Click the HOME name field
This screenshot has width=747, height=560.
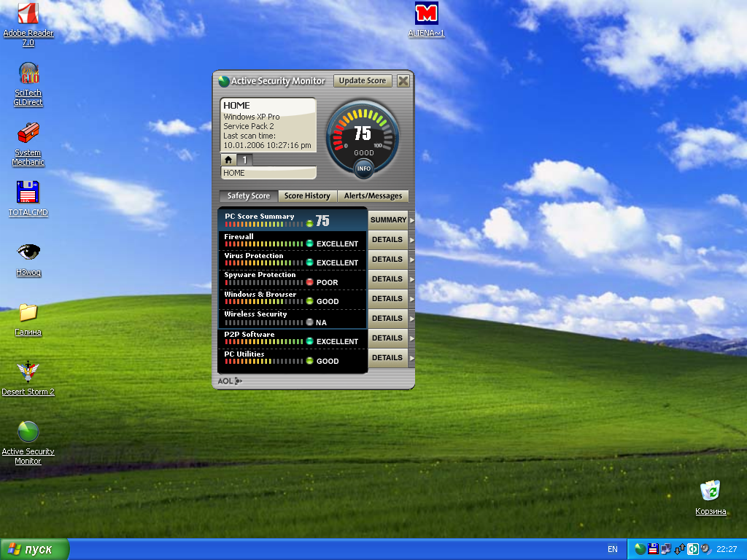click(x=268, y=173)
